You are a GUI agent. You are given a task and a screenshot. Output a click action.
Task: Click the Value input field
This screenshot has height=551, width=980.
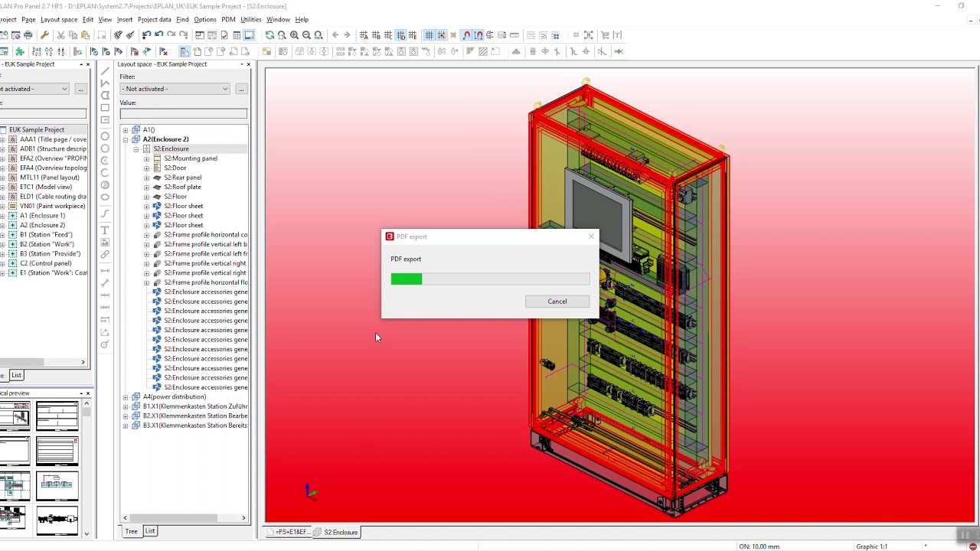[184, 114]
